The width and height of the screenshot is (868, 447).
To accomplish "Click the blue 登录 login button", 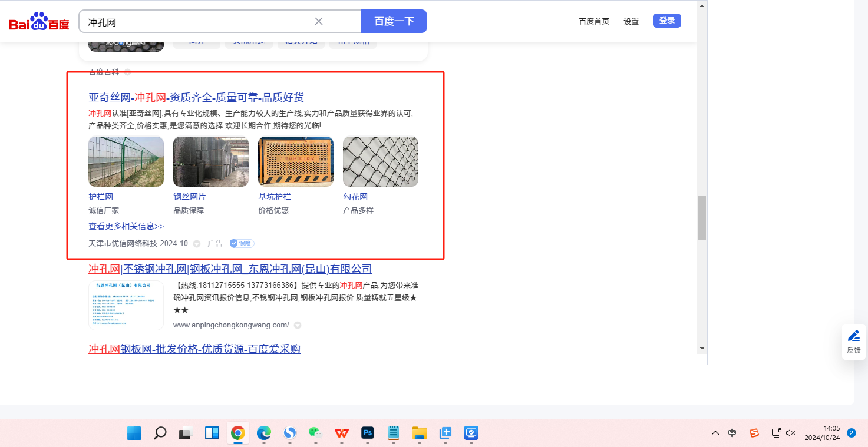I will pyautogui.click(x=667, y=21).
